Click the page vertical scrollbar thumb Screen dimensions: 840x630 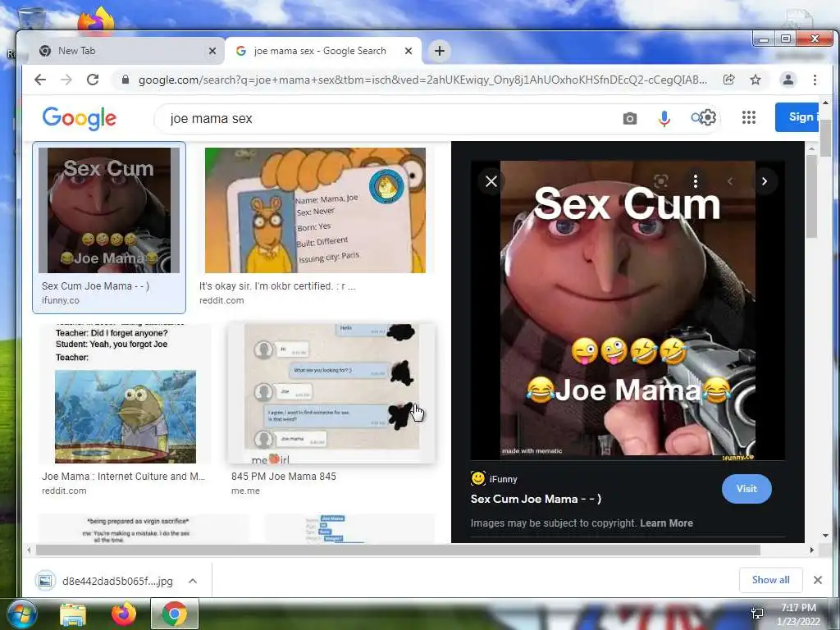(x=826, y=139)
